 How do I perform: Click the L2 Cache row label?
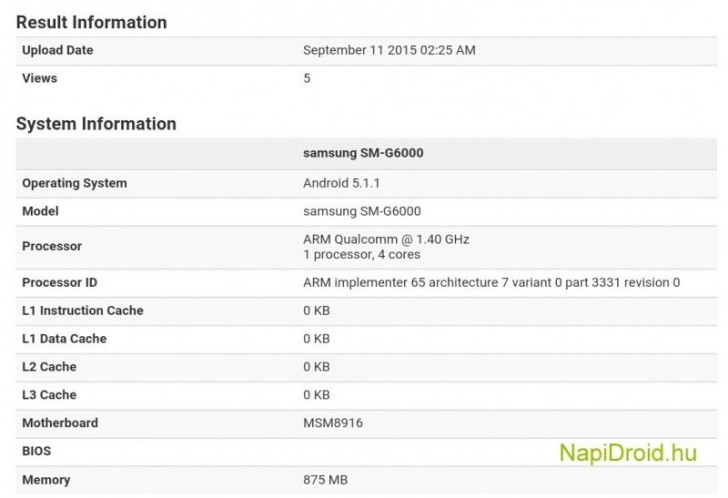pos(49,367)
